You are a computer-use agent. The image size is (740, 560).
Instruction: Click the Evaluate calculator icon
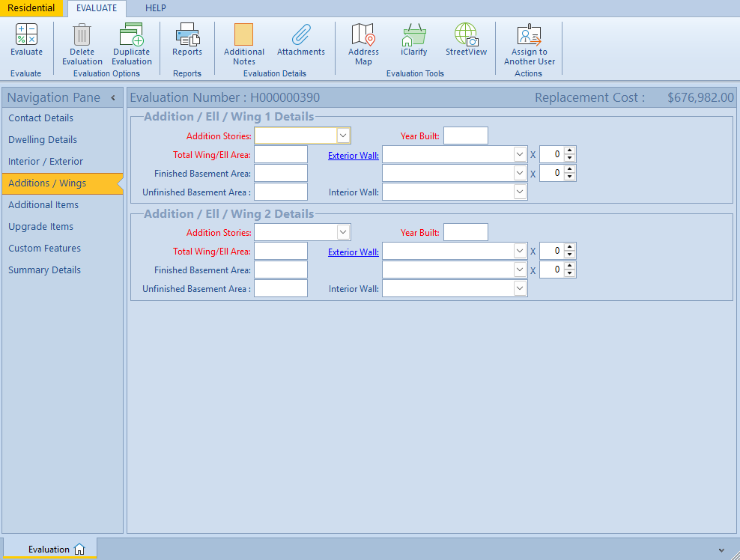[x=26, y=35]
